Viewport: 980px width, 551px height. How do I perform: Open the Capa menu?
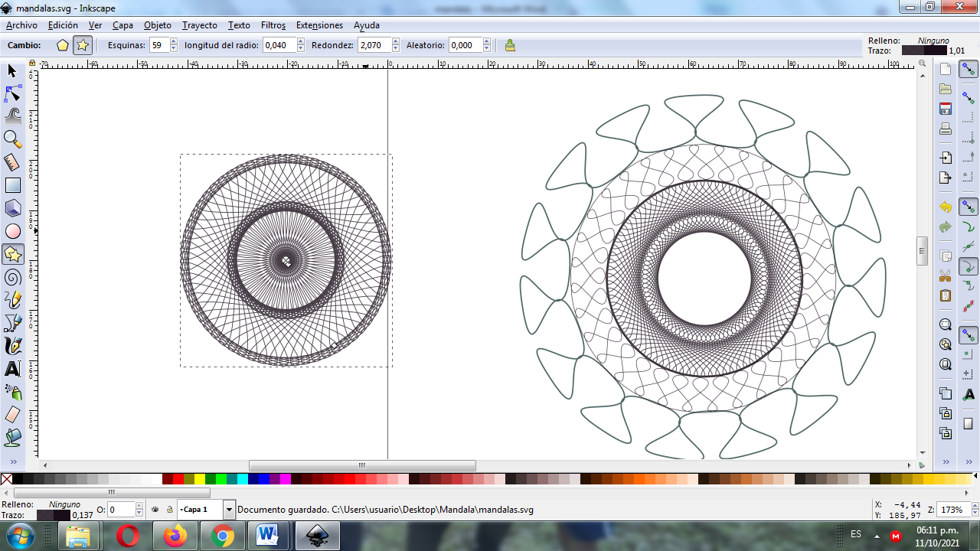click(x=122, y=25)
